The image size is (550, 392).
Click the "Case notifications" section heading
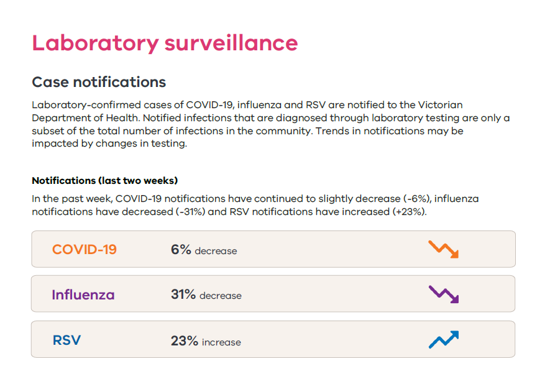tap(99, 82)
